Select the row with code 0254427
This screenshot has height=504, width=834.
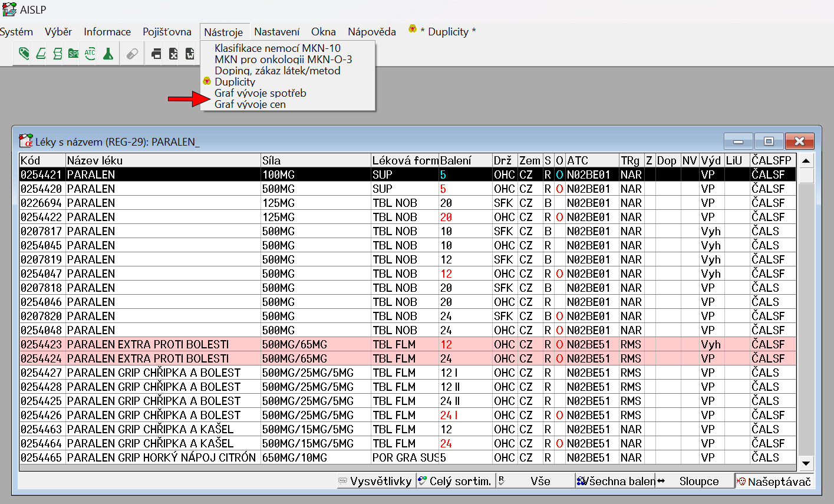(408, 373)
